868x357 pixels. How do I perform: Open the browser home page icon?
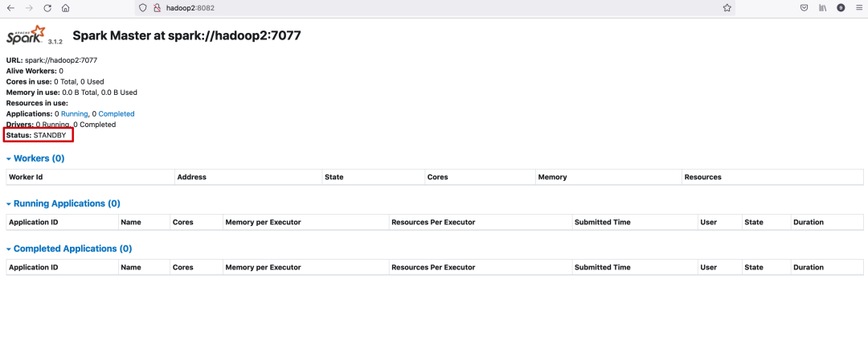click(66, 8)
